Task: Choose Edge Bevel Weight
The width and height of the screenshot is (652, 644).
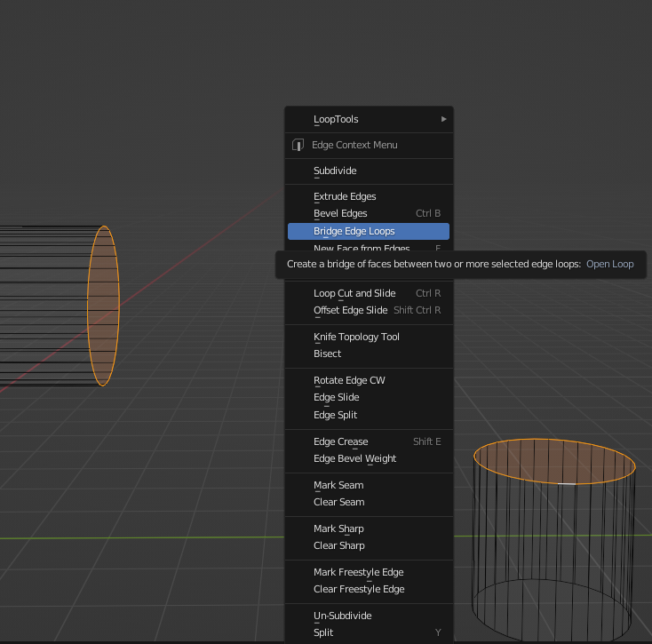Action: [x=369, y=458]
